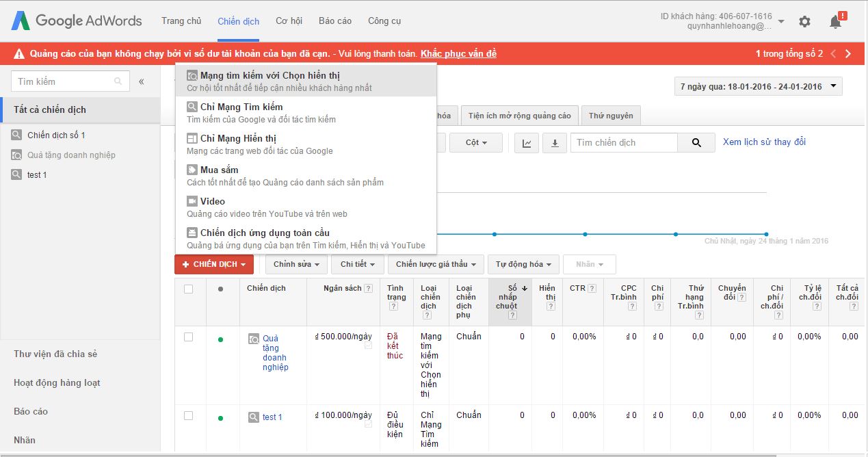Open the 7 ngày qua date range dropdown
868x457 pixels.
[758, 86]
